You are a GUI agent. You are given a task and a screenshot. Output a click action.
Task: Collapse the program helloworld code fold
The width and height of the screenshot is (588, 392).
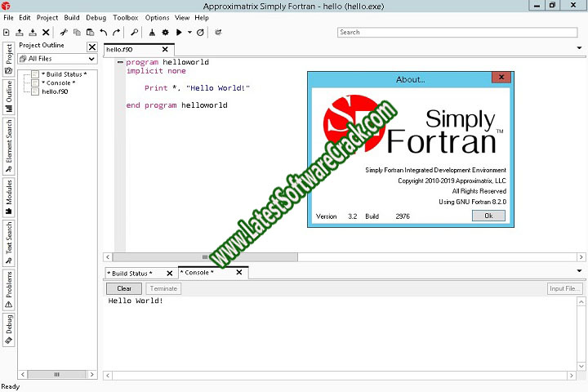pyautogui.click(x=120, y=62)
